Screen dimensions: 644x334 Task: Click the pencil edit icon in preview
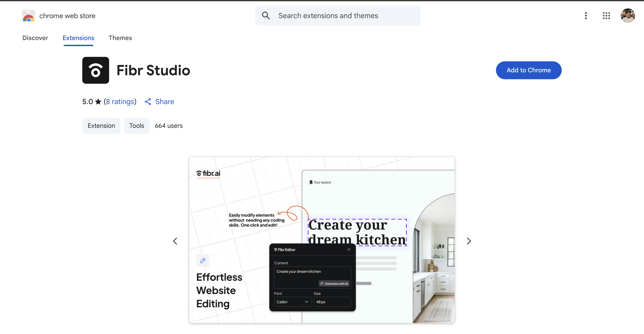[203, 261]
